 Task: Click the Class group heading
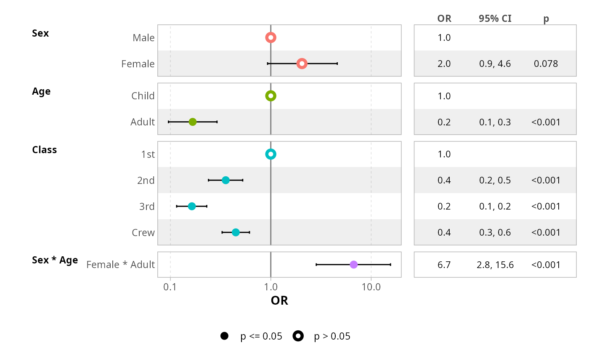point(44,150)
